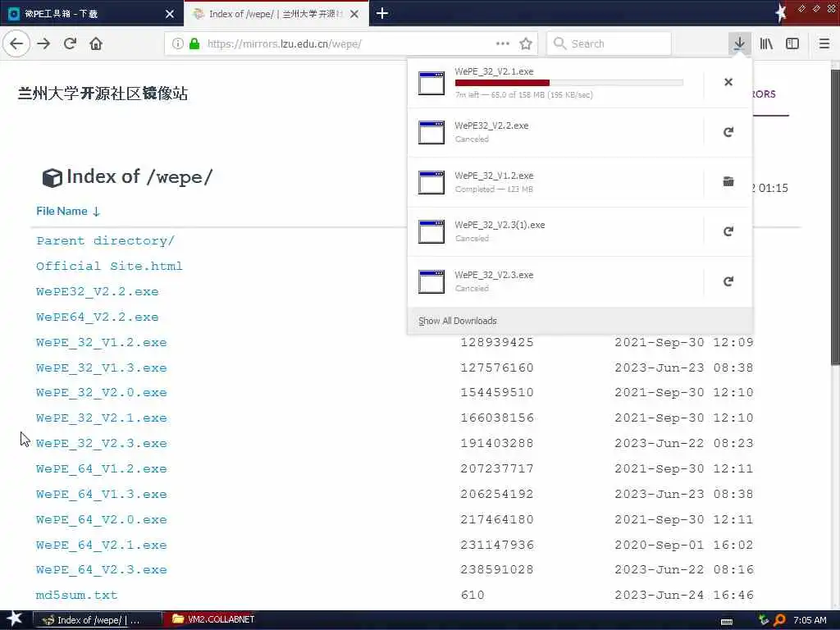This screenshot has height=630, width=840.
Task: Go forward one page
Action: 44,43
